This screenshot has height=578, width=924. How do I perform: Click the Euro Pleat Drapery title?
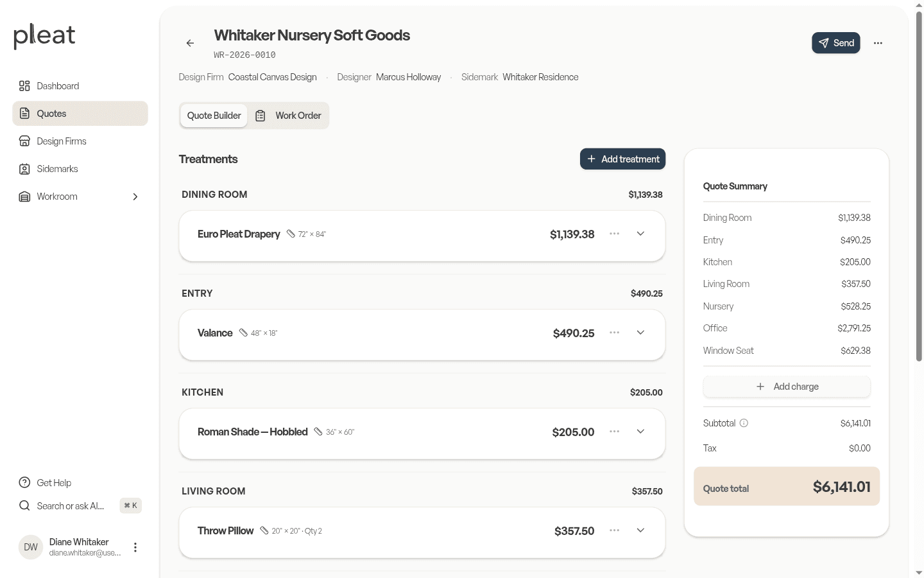pos(239,234)
